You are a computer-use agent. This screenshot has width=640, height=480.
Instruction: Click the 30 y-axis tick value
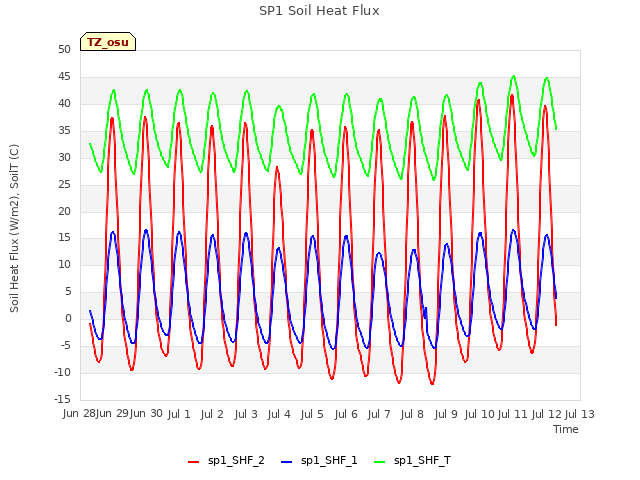[x=64, y=157]
